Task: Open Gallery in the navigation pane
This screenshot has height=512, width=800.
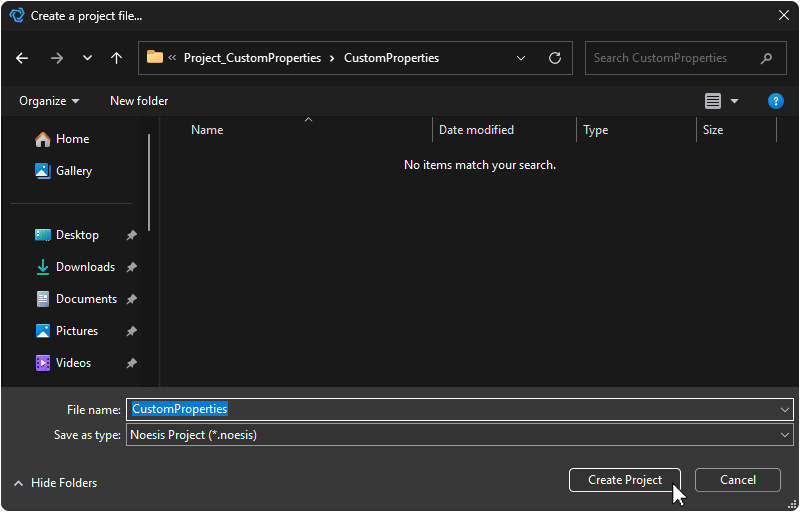Action: click(x=63, y=171)
